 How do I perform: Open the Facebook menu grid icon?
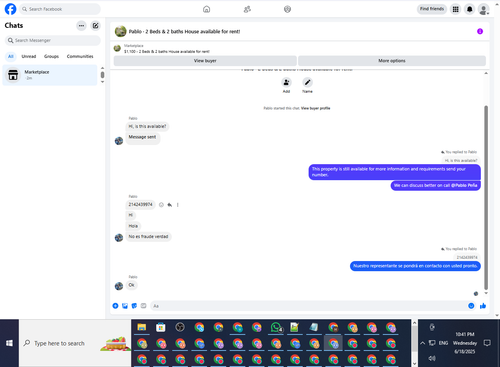[x=455, y=9]
